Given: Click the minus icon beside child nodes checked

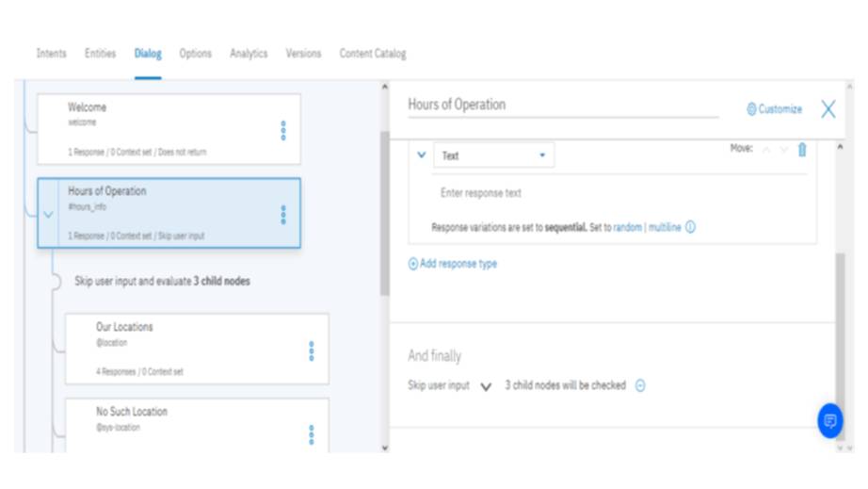Looking at the screenshot, I should [x=640, y=385].
